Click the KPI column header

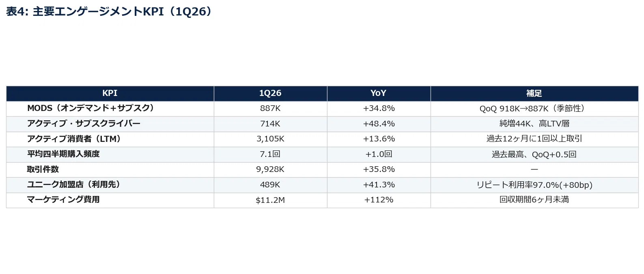point(110,94)
